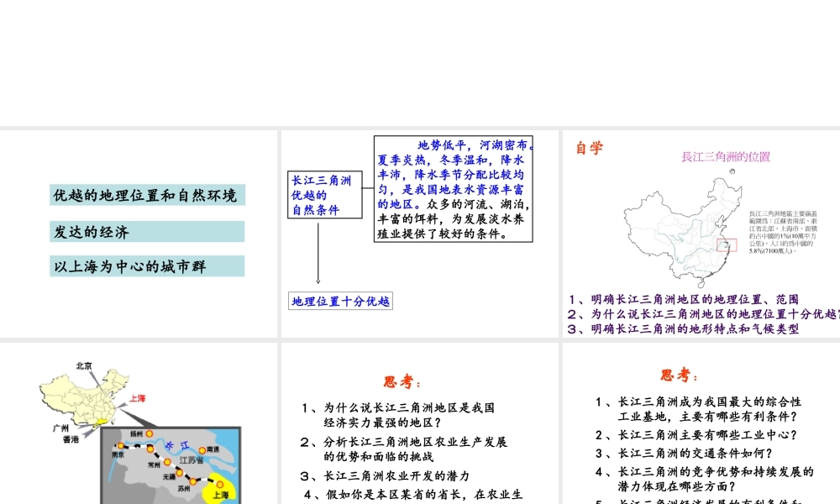
Task: Click the 优越的地理位置和自然环境 bar
Action: [147, 195]
